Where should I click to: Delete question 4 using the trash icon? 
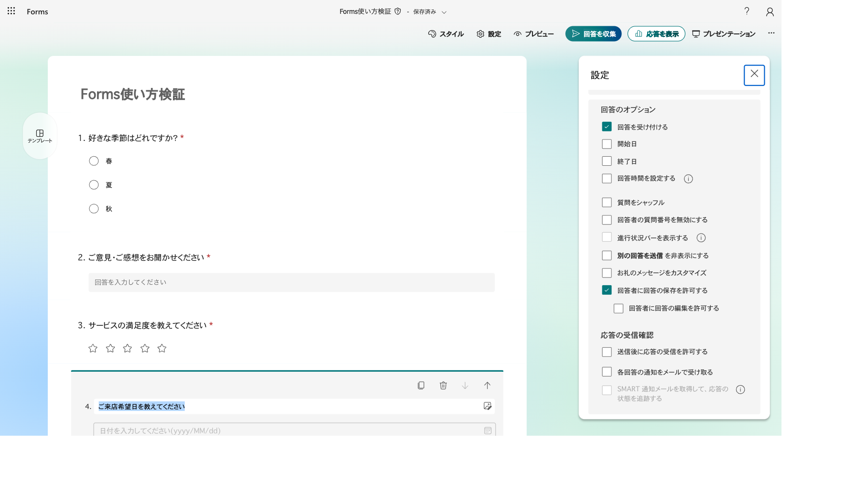click(443, 385)
